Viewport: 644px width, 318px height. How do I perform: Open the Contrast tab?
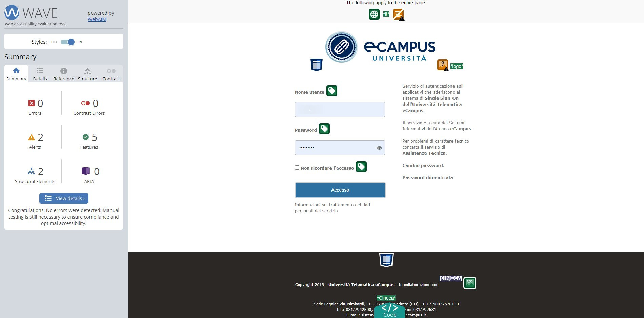[111, 74]
